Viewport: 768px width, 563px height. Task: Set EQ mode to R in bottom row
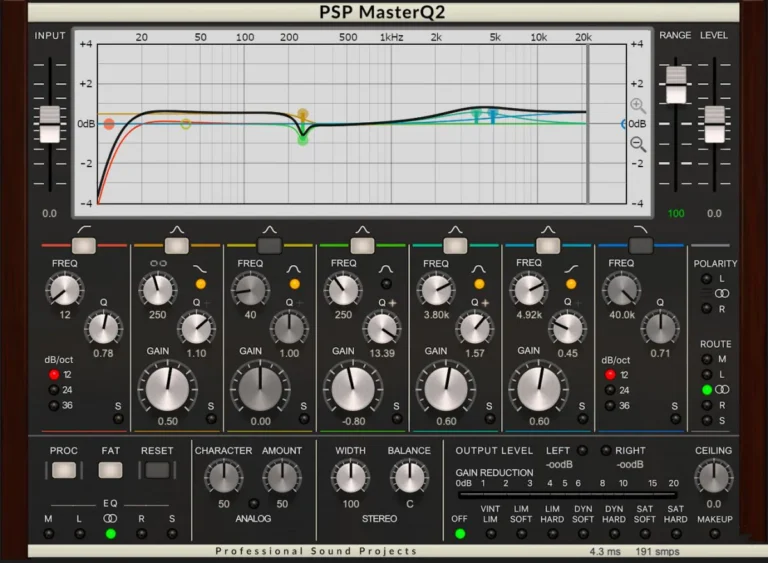[142, 534]
